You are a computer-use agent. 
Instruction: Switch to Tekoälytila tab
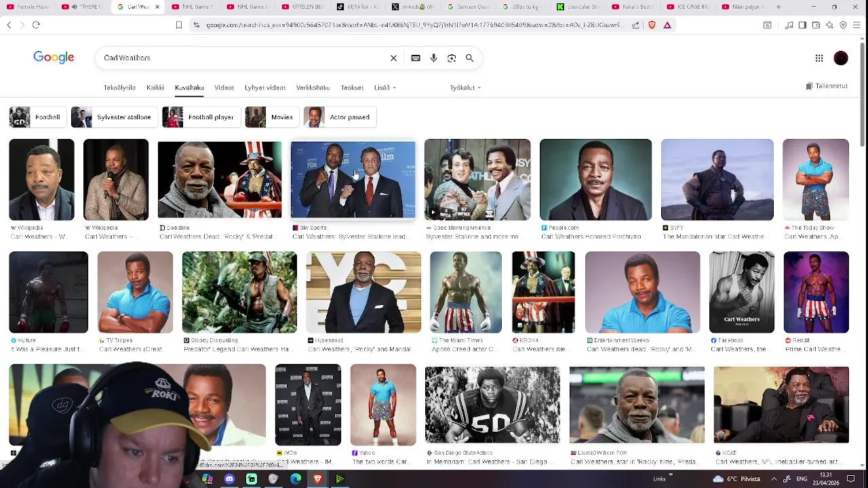point(119,87)
